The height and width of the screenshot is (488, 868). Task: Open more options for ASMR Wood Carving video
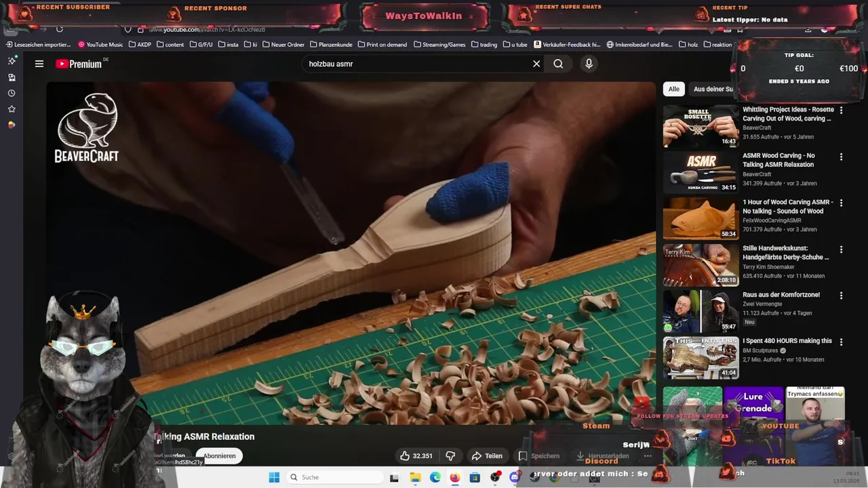pos(841,157)
